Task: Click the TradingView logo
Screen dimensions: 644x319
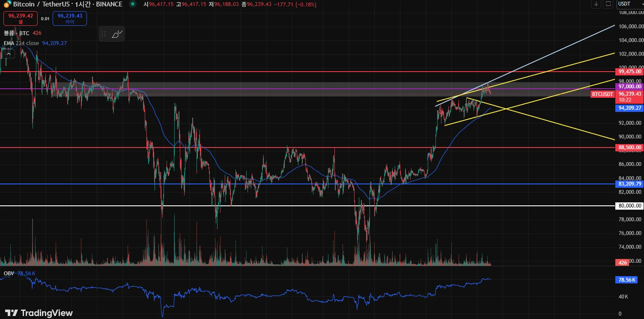Action: tap(39, 313)
